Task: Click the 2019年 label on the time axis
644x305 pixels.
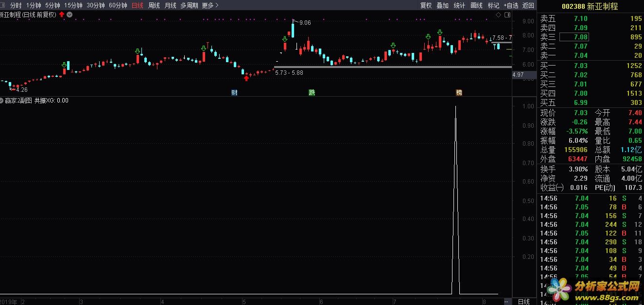Action: (x=8, y=302)
